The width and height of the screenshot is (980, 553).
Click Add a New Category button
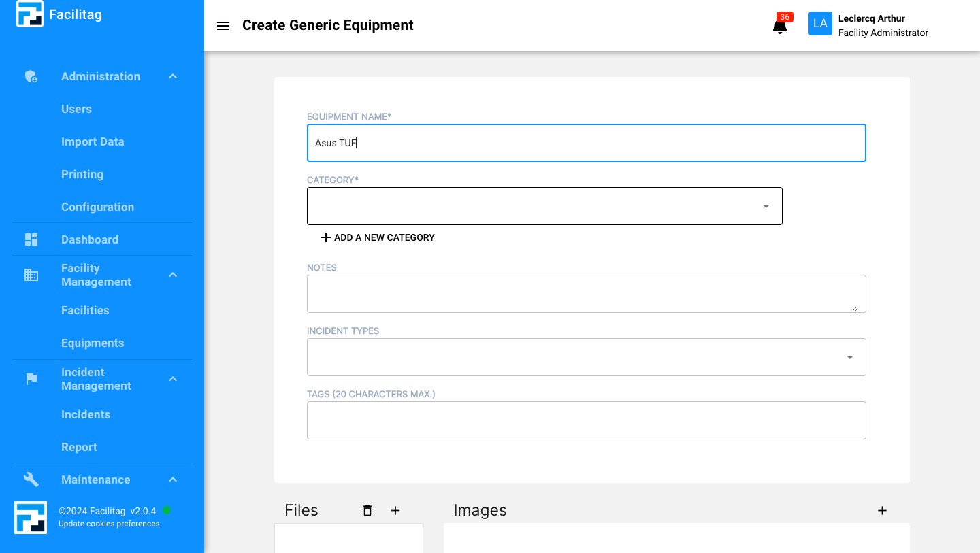[378, 237]
